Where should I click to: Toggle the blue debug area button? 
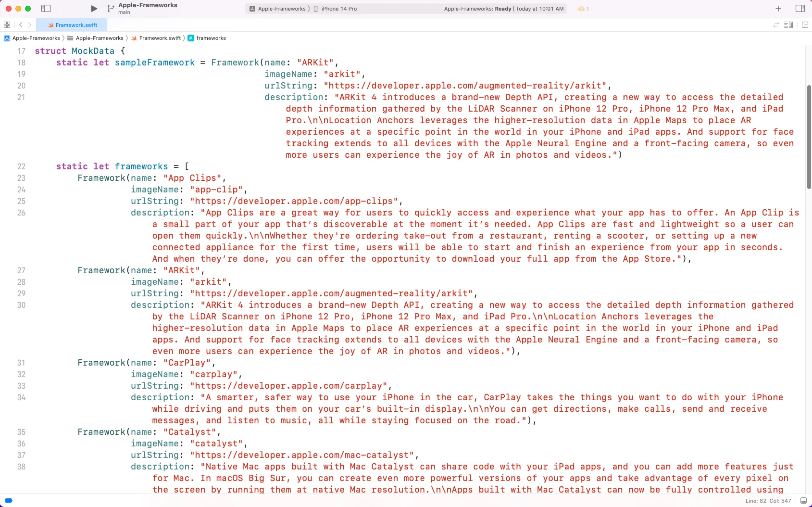pyautogui.click(x=9, y=501)
